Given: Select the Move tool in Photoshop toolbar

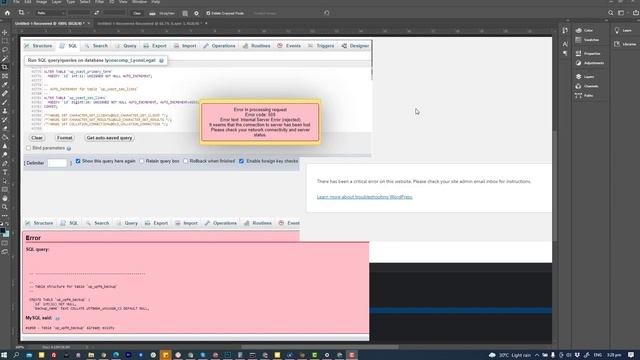Looking at the screenshot, I should point(5,32).
